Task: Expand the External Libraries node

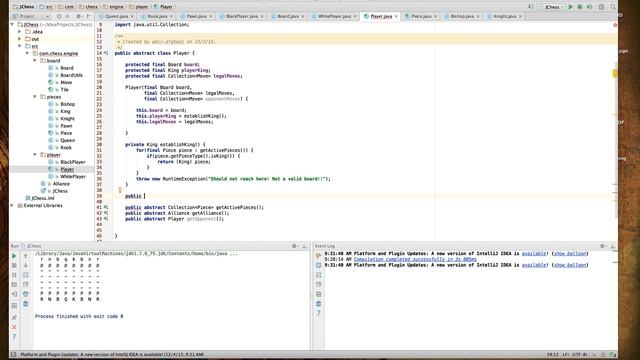Action: tap(12, 205)
